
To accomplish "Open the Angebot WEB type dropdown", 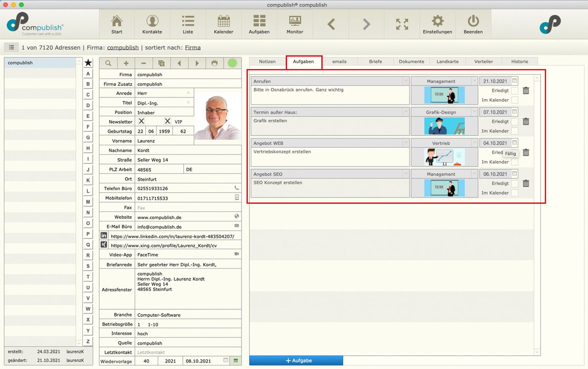I will click(406, 143).
